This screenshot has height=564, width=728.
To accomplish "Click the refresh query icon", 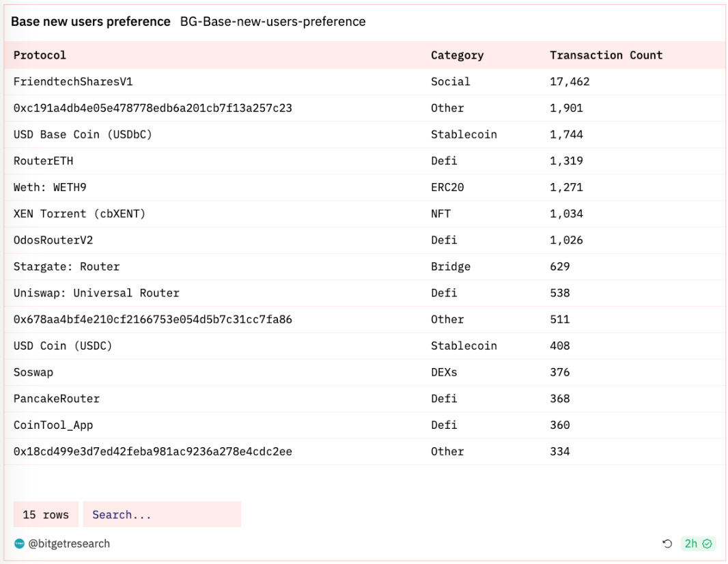I will pos(667,544).
